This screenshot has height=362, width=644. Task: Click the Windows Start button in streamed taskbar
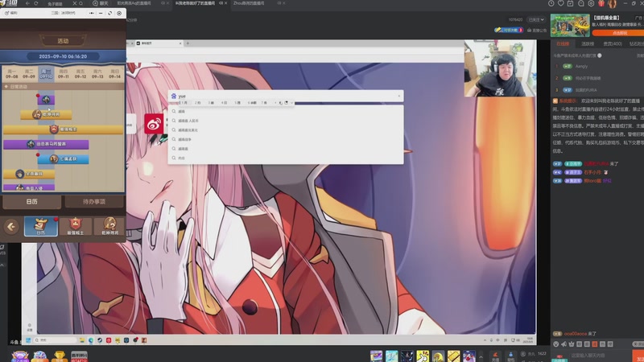(x=28, y=340)
